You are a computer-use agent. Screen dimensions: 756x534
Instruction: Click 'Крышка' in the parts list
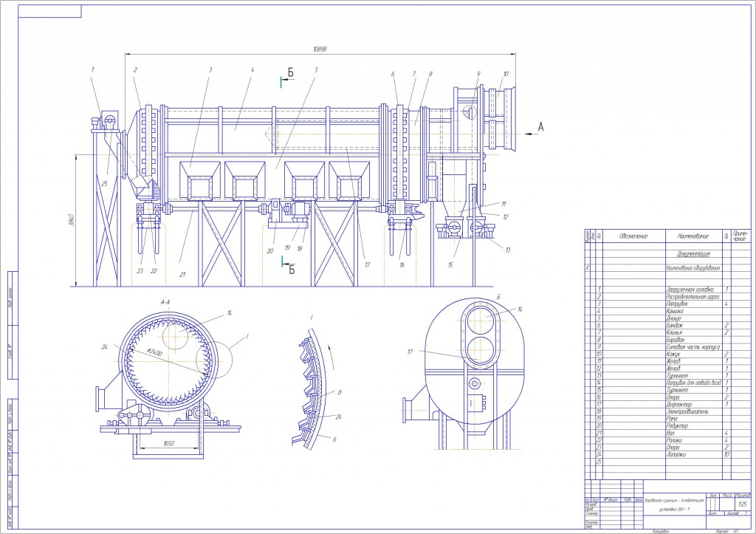(x=675, y=312)
